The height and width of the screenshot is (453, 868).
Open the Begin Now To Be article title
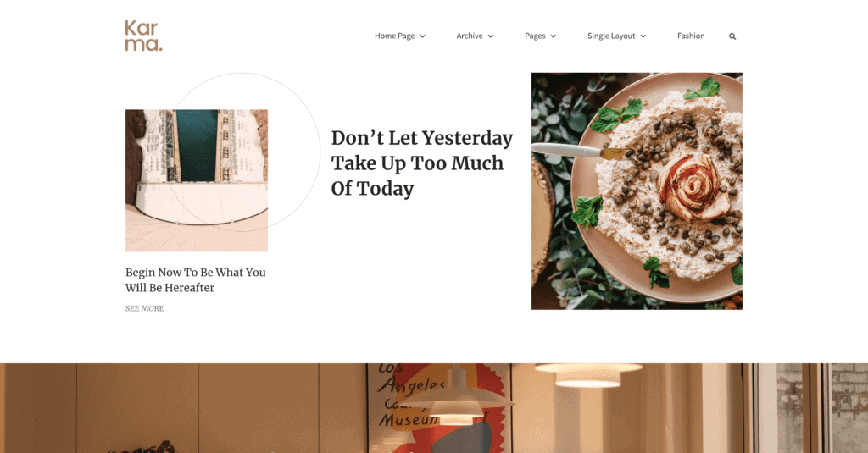(196, 280)
